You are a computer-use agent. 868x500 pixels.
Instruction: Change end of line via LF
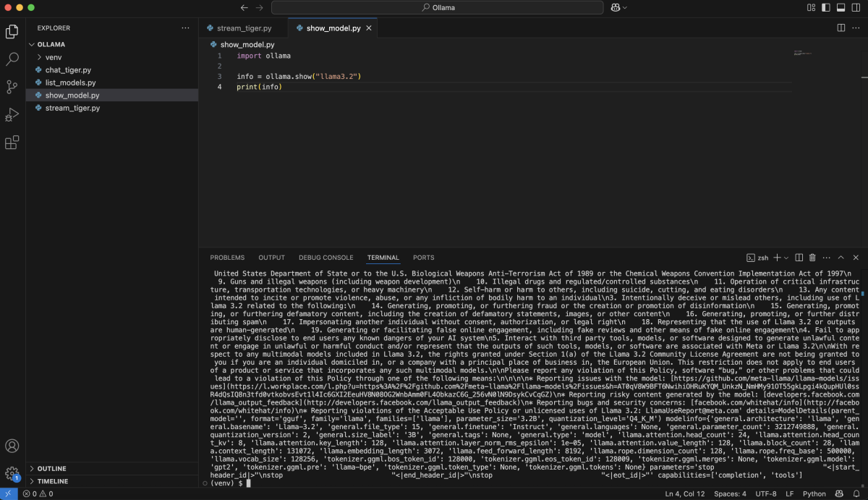coord(790,494)
